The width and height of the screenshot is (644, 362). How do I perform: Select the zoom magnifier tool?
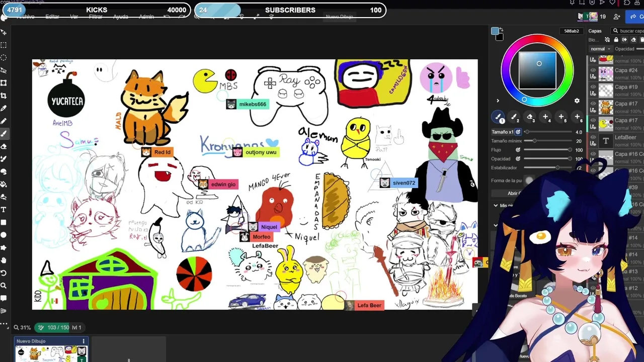[4, 286]
